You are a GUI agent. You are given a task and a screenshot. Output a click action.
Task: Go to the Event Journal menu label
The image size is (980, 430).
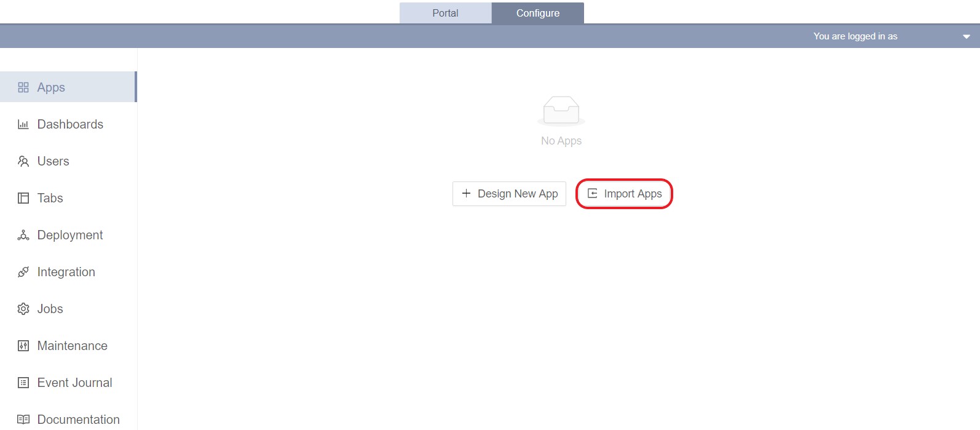pos(74,383)
